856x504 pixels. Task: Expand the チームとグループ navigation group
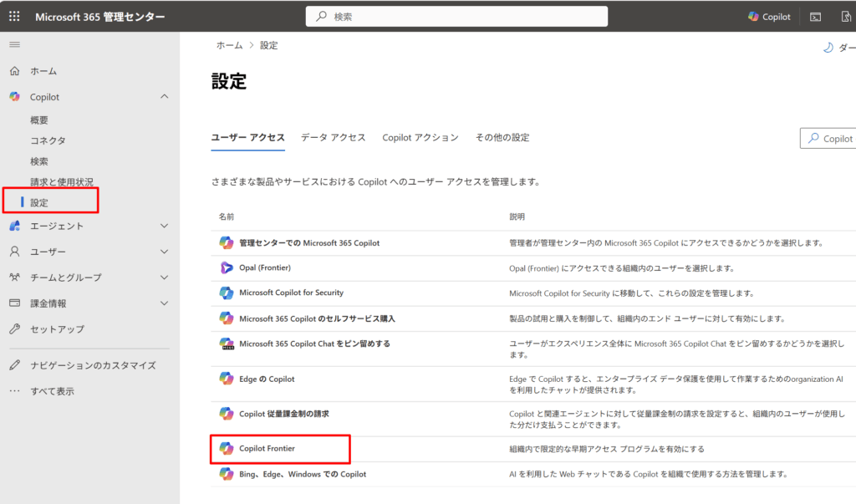(x=164, y=277)
